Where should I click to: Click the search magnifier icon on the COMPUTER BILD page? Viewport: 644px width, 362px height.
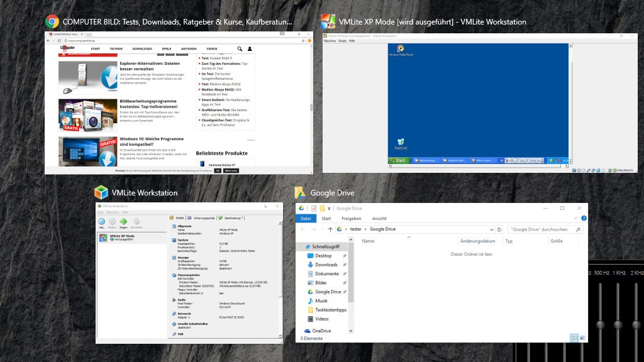coord(239,48)
